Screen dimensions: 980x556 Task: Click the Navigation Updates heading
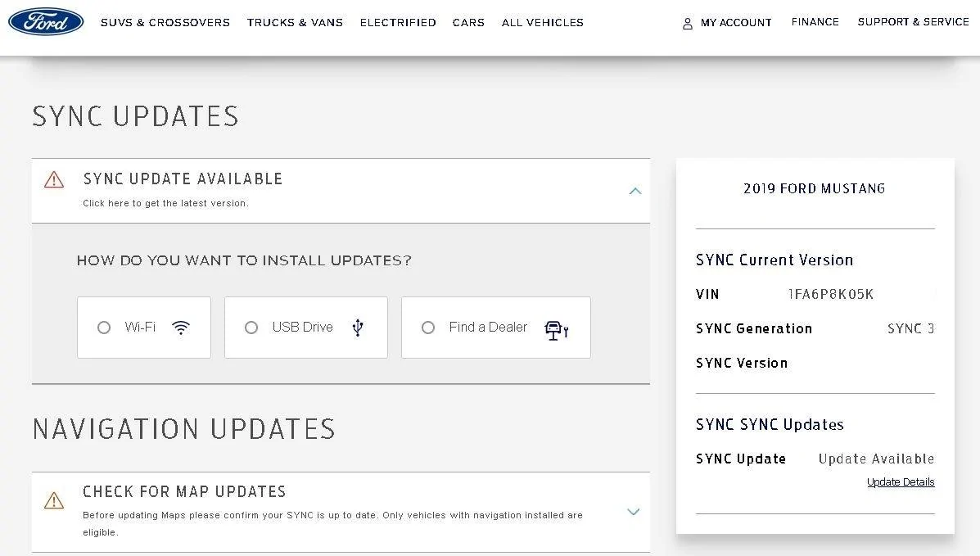pyautogui.click(x=183, y=429)
